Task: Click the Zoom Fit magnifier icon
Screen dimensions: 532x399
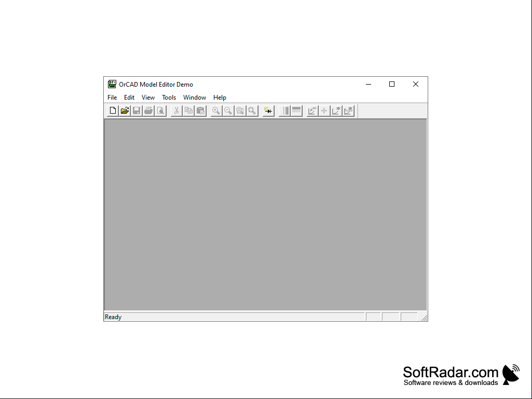Action: (x=252, y=111)
